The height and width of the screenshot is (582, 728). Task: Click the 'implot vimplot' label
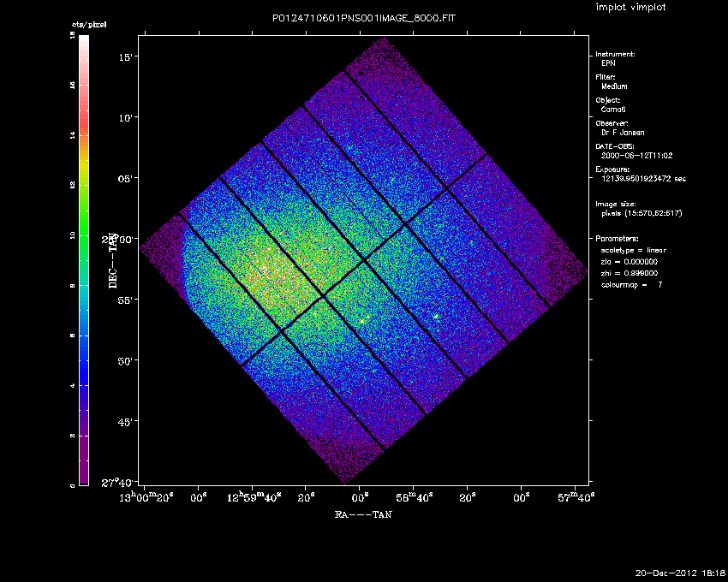[630, 7]
